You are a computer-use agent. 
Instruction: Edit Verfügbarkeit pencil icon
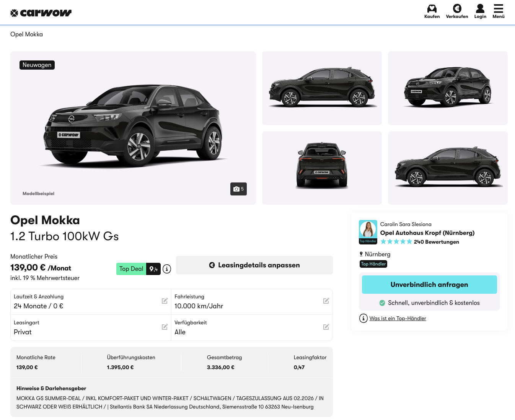(x=326, y=327)
